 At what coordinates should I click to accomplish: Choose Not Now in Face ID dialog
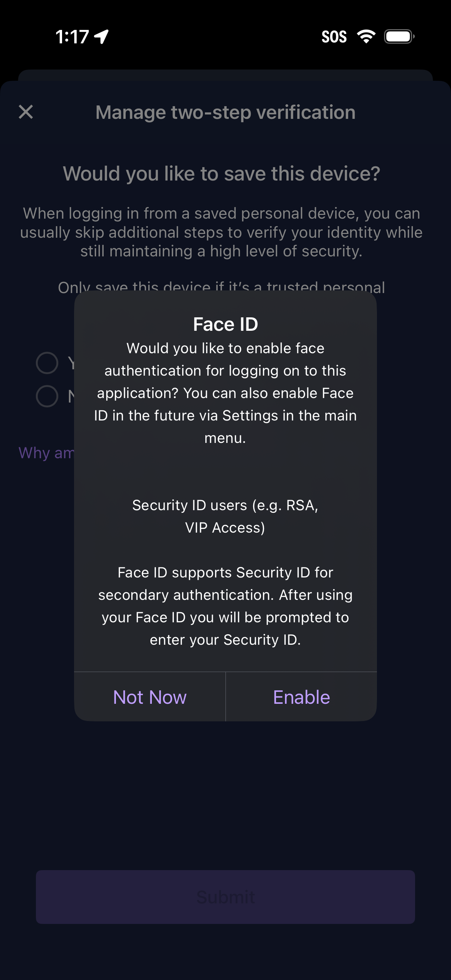tap(150, 697)
